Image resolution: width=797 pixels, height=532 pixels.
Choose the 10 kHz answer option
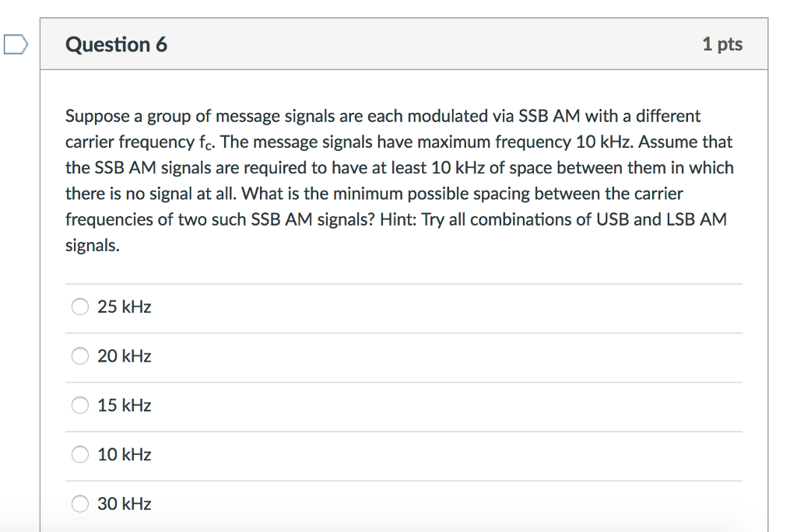[x=79, y=454]
